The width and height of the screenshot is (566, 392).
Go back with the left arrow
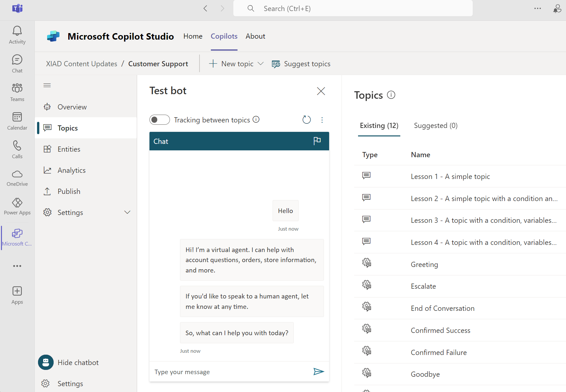click(205, 8)
